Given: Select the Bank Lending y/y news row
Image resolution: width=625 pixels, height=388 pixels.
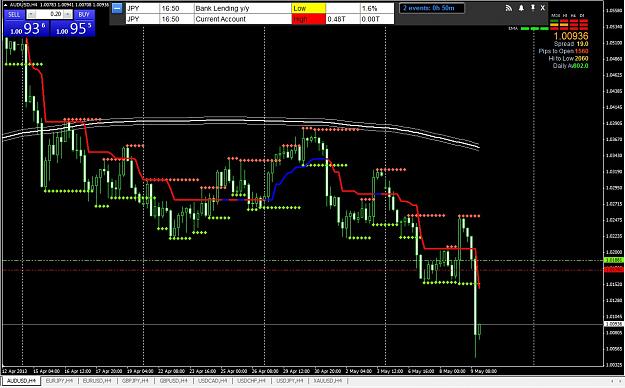Looking at the screenshot, I should pos(260,8).
